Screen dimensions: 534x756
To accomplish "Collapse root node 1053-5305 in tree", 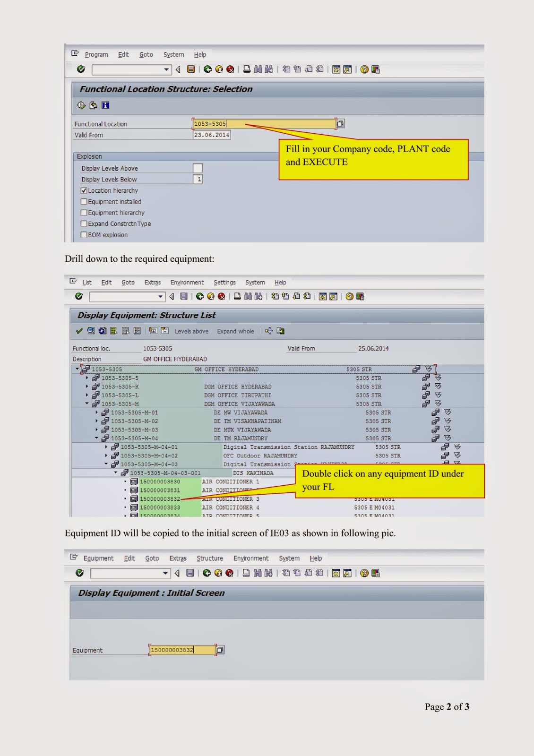I will point(77,369).
